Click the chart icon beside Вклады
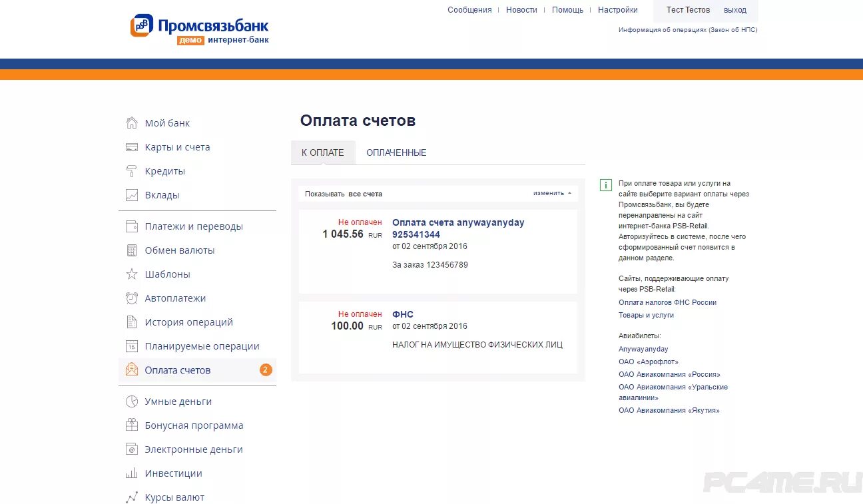Viewport: 863px width, 504px height. (132, 195)
